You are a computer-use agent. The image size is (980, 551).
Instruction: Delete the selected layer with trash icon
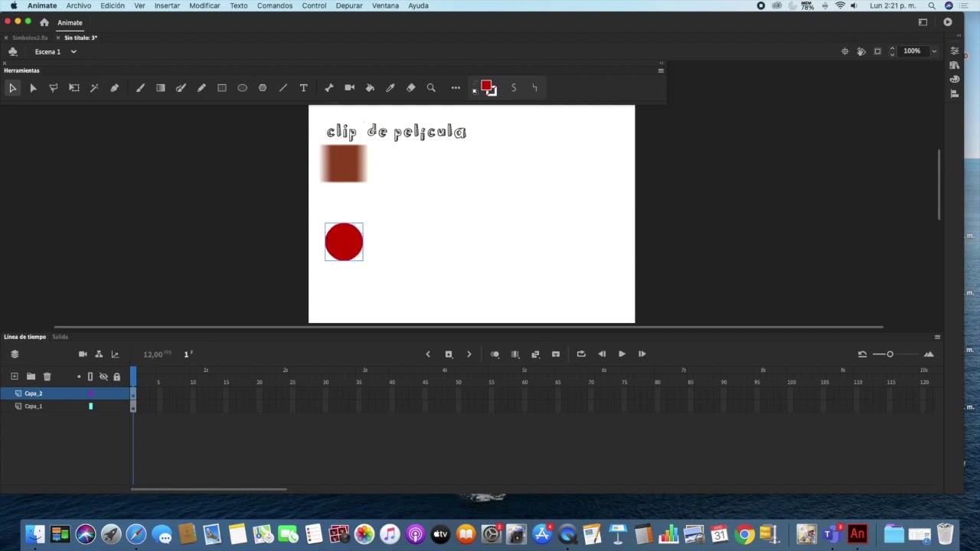point(47,377)
